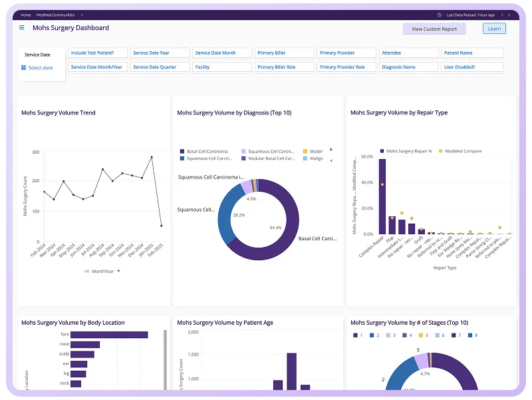532x400 pixels.
Task: Click the calendar icon next to Select date
Action: (x=23, y=68)
